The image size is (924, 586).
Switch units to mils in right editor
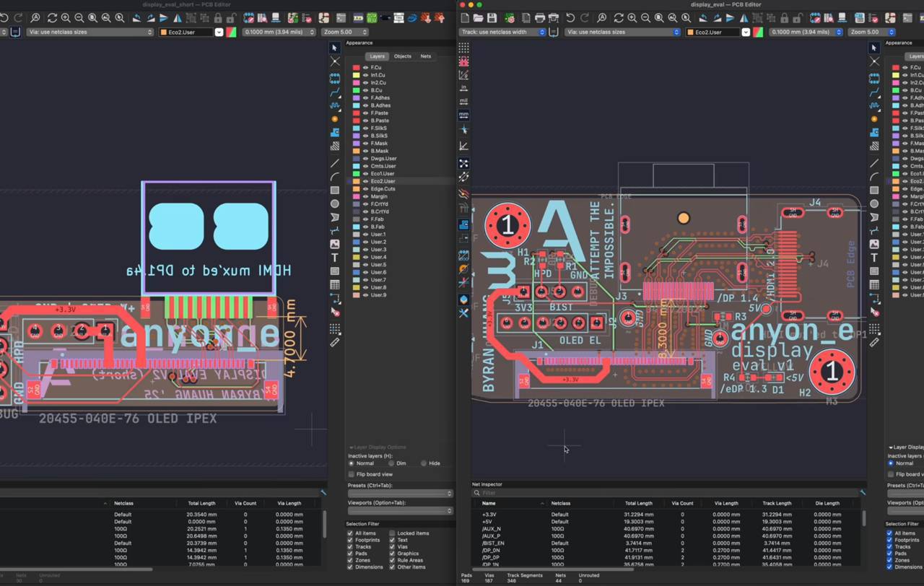click(x=463, y=101)
